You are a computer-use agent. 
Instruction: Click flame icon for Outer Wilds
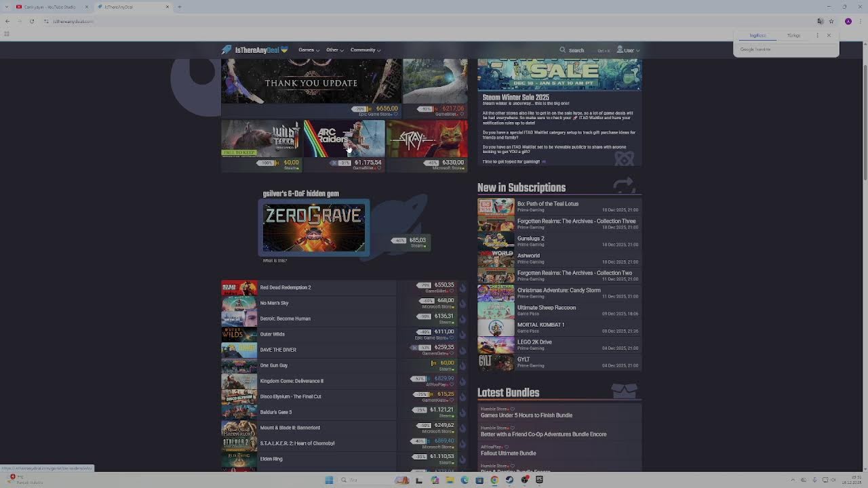tap(462, 334)
